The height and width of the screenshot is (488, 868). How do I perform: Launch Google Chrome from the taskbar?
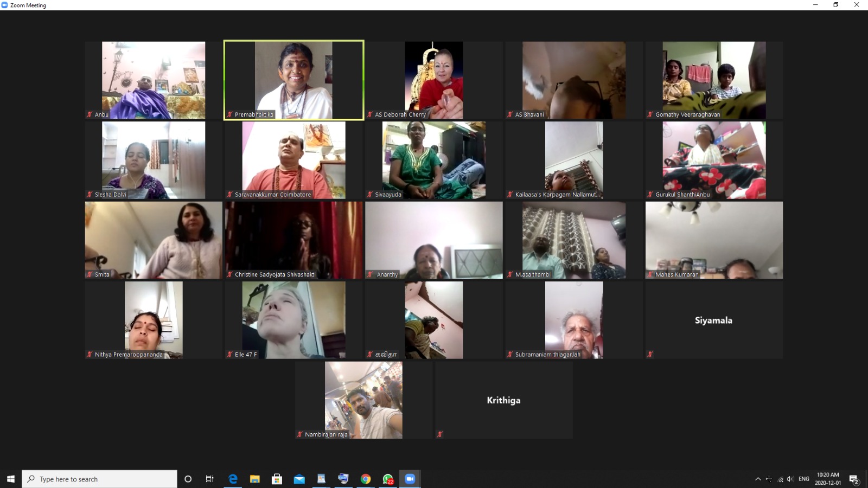coord(366,479)
